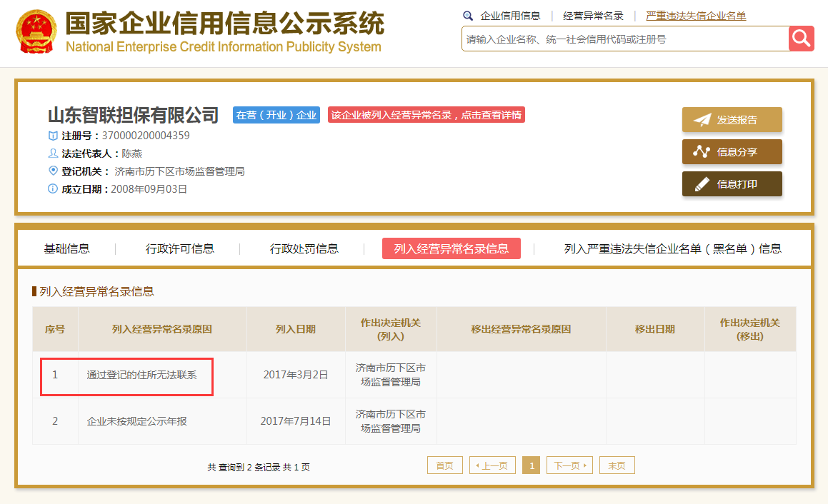828x504 pixels.
Task: Click the red abnormal operations warning badge
Action: pos(427,115)
